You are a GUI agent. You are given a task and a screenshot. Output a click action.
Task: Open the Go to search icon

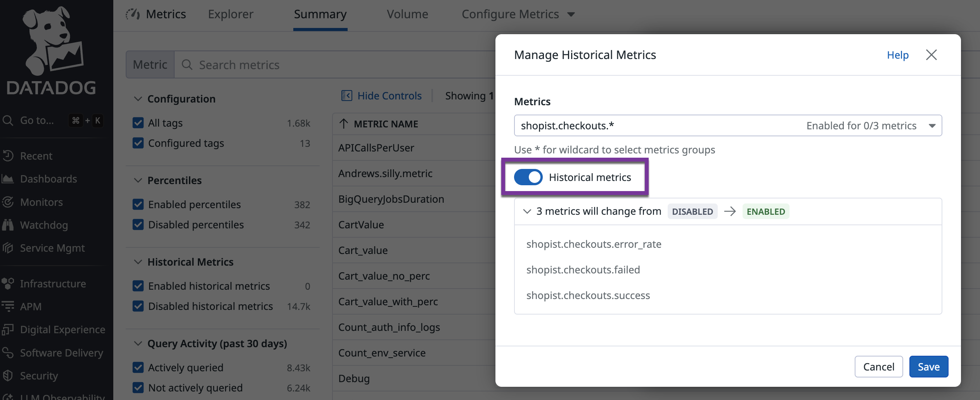point(8,120)
